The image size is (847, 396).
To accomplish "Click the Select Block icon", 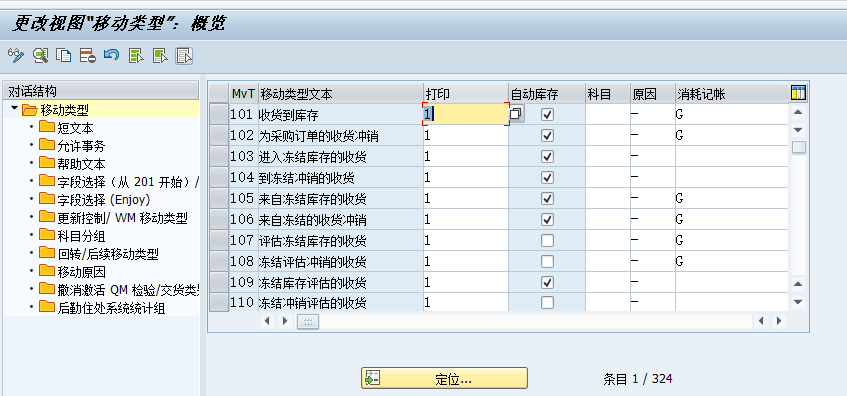I will (x=160, y=55).
